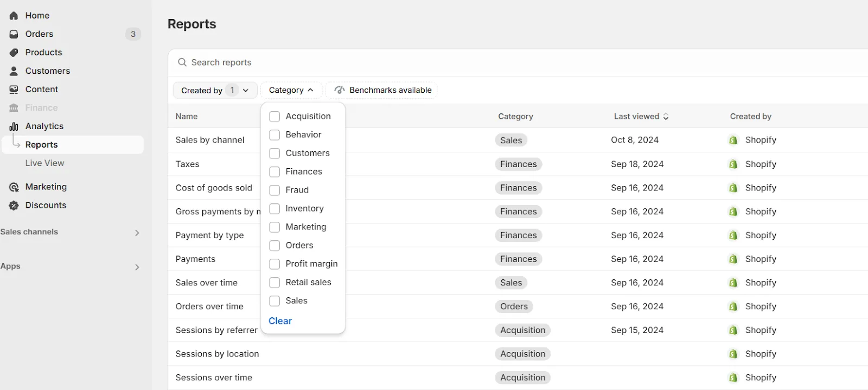Click the Shopify logo in Payments row
This screenshot has width=868, height=390.
pyautogui.click(x=733, y=259)
